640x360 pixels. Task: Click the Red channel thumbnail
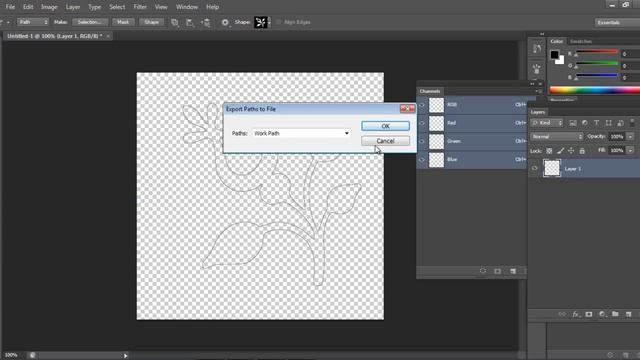pos(436,123)
